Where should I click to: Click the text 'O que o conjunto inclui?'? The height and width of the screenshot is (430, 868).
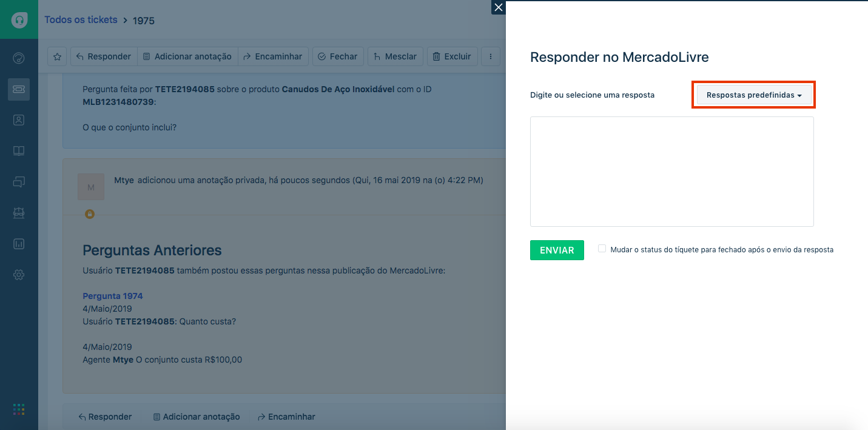click(129, 127)
